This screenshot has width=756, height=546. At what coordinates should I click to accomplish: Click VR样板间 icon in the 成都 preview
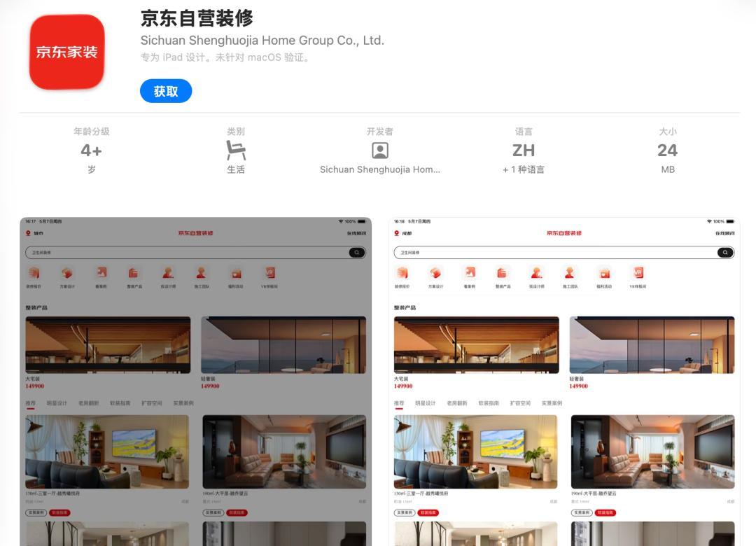(638, 273)
